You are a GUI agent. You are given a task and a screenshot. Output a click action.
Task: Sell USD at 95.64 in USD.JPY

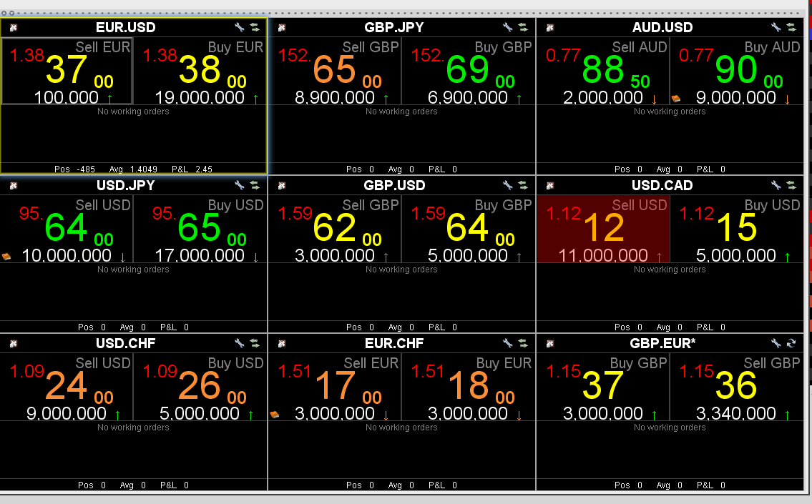coord(67,229)
